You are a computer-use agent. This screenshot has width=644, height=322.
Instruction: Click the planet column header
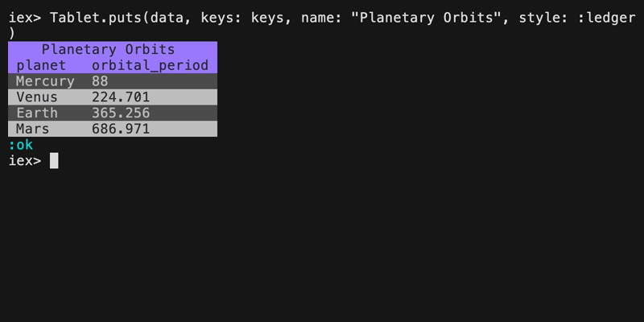[41, 65]
